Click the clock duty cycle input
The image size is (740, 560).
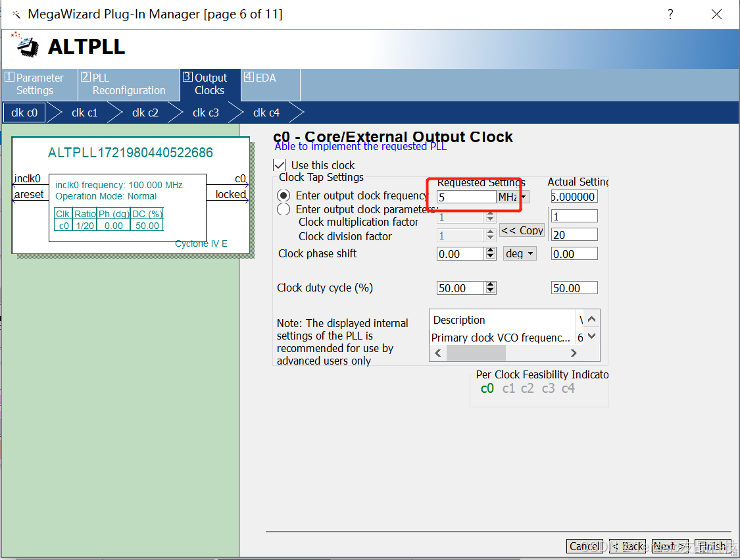tap(460, 288)
